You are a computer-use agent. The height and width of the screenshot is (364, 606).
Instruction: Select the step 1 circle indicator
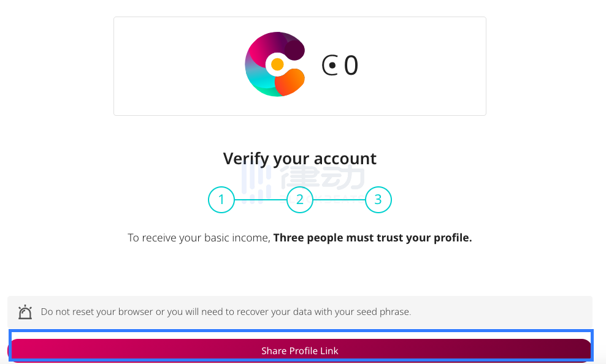point(221,200)
